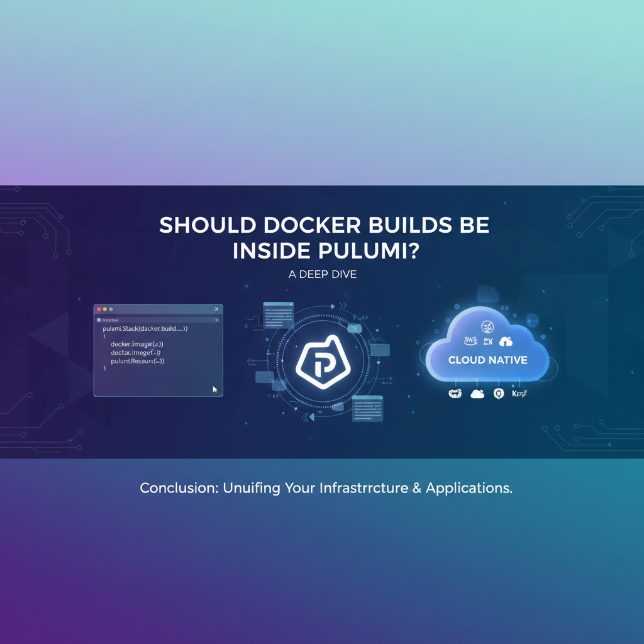Click the 'Conclusion: Unuifing Your Infrastrrcture' caption

(274, 488)
